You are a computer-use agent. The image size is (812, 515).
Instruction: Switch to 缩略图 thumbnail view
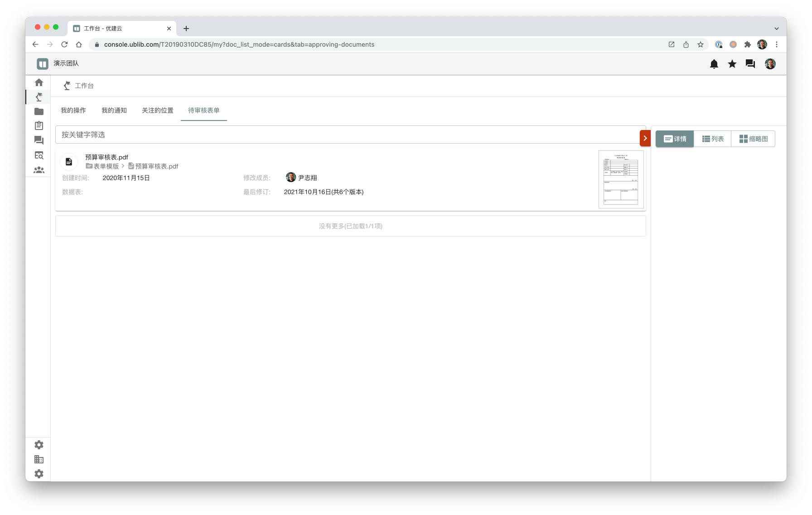tap(753, 139)
